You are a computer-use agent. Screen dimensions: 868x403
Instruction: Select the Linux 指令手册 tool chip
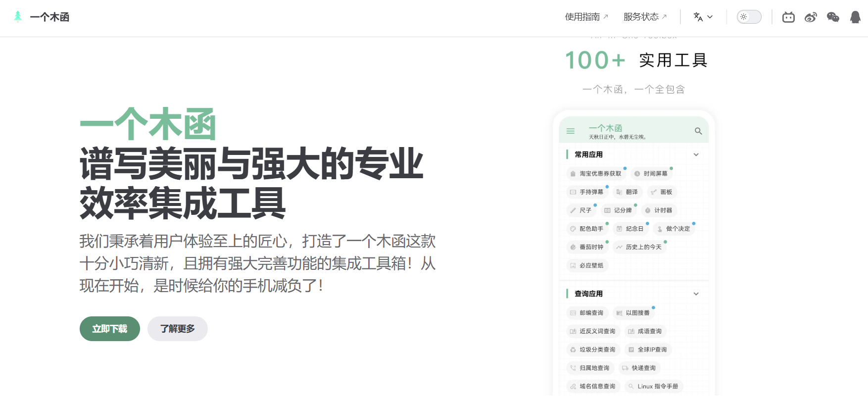(x=654, y=386)
